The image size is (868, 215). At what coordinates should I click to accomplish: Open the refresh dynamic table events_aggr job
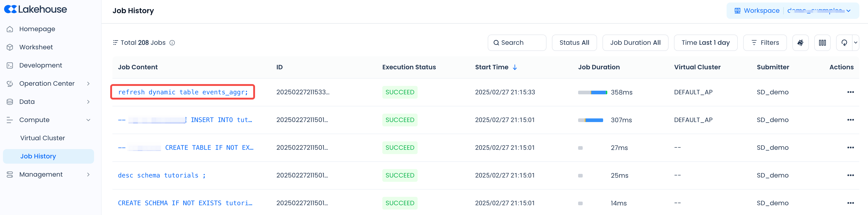click(183, 92)
